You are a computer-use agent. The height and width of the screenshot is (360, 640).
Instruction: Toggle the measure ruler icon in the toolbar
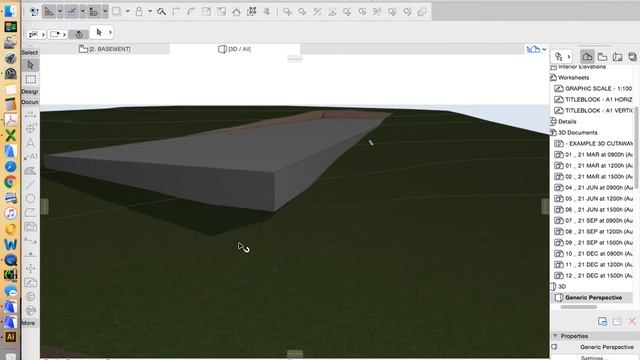click(49, 11)
